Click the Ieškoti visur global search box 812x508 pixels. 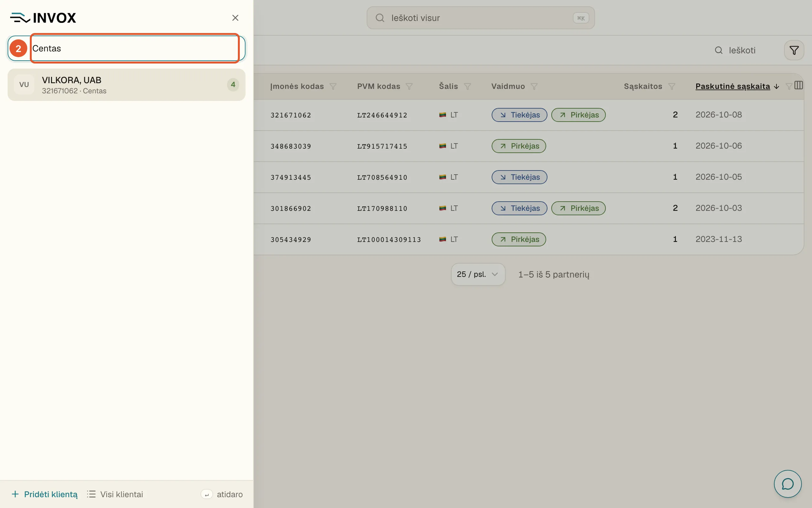[x=481, y=18]
